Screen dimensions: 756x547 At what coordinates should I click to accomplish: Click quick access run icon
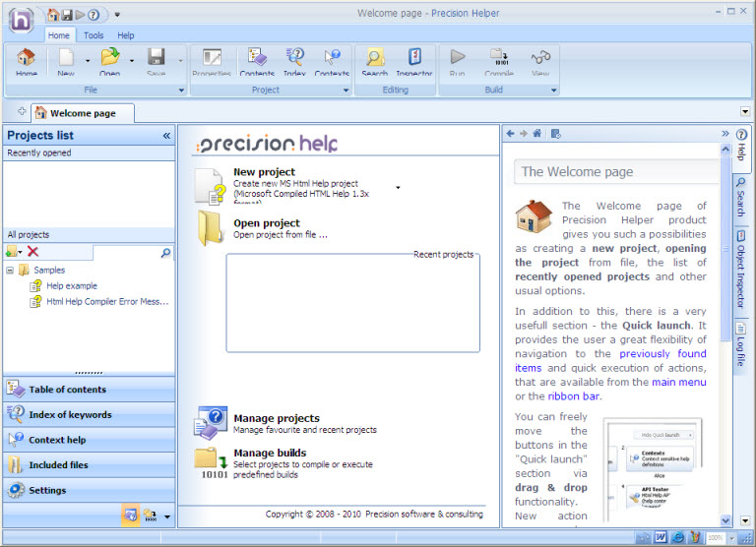[x=80, y=15]
